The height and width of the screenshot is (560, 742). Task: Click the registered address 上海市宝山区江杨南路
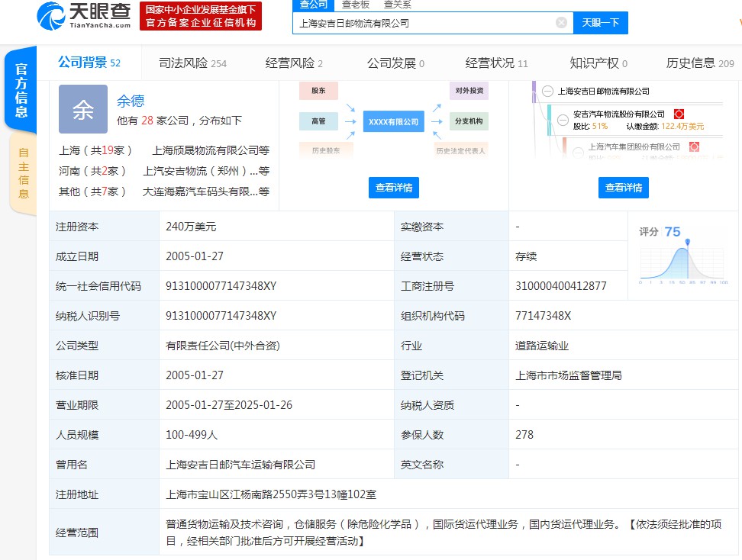(x=271, y=494)
